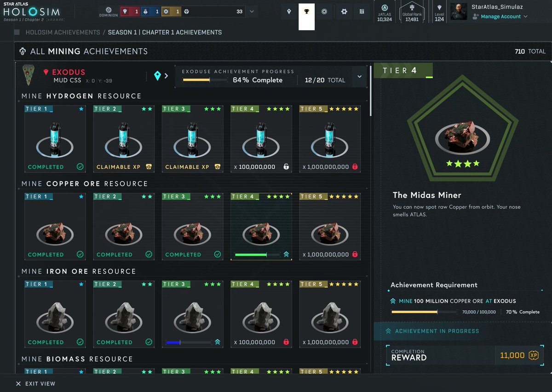Select the trophy achievements icon in the top navigation

pos(306,11)
